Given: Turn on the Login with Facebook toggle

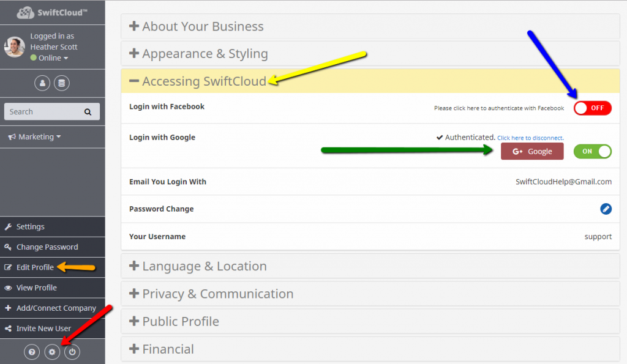Looking at the screenshot, I should (x=592, y=108).
